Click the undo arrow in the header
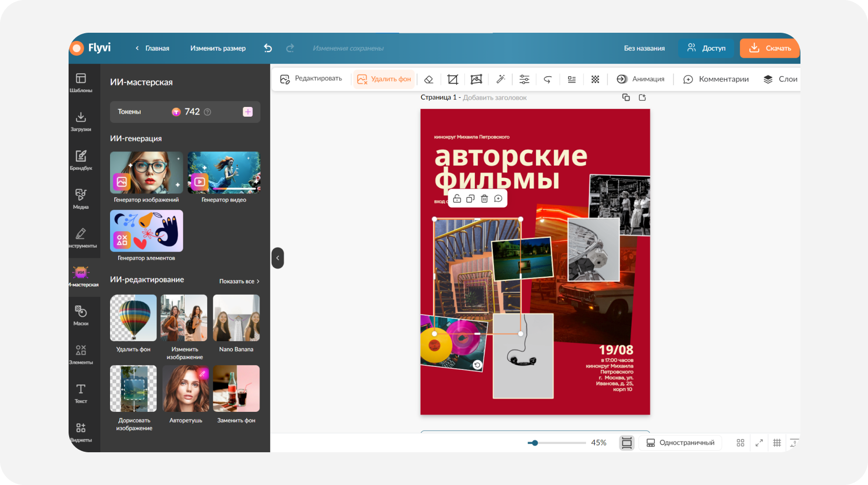 click(x=268, y=48)
